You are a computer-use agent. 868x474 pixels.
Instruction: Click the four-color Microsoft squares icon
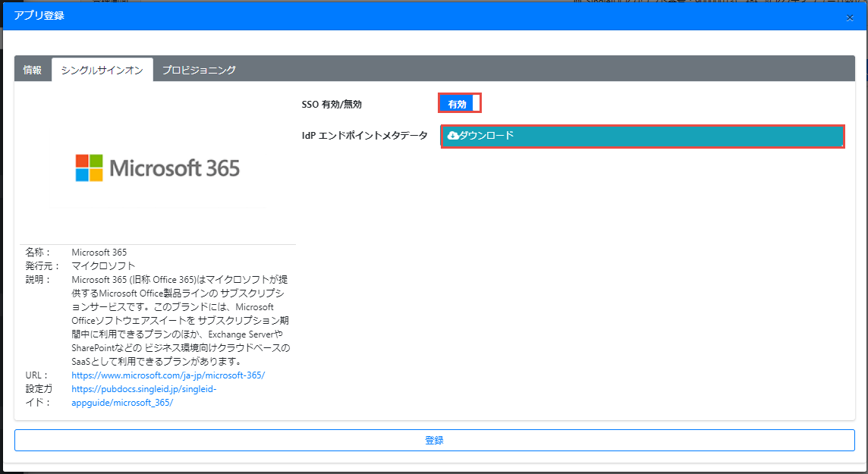(89, 168)
